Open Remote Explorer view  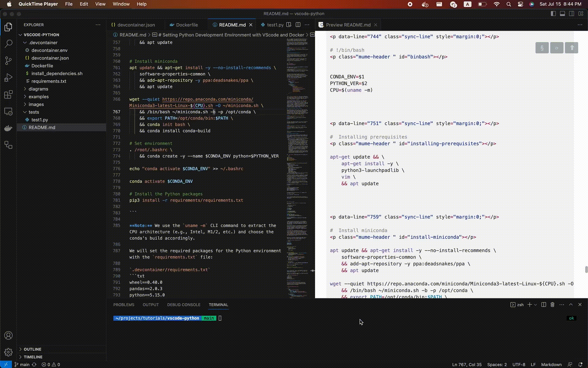[8, 111]
